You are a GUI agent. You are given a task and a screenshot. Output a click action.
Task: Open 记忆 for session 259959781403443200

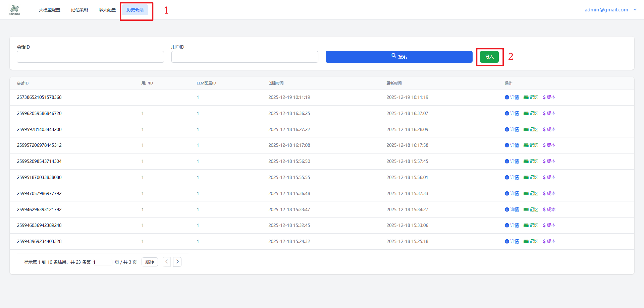[x=531, y=129]
